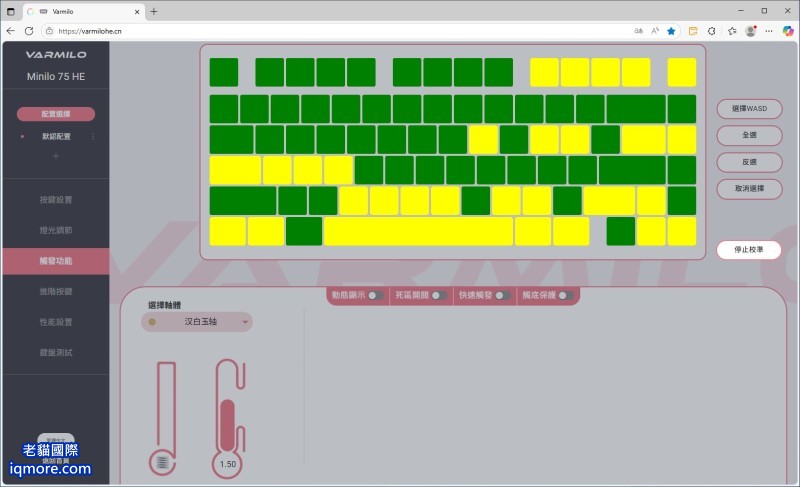
Task: Enable the 快速觸發 switch
Action: pos(502,295)
